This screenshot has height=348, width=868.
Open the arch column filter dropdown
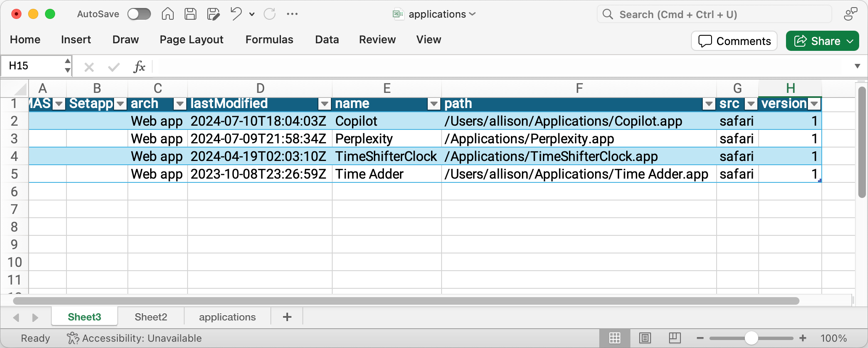click(x=180, y=104)
